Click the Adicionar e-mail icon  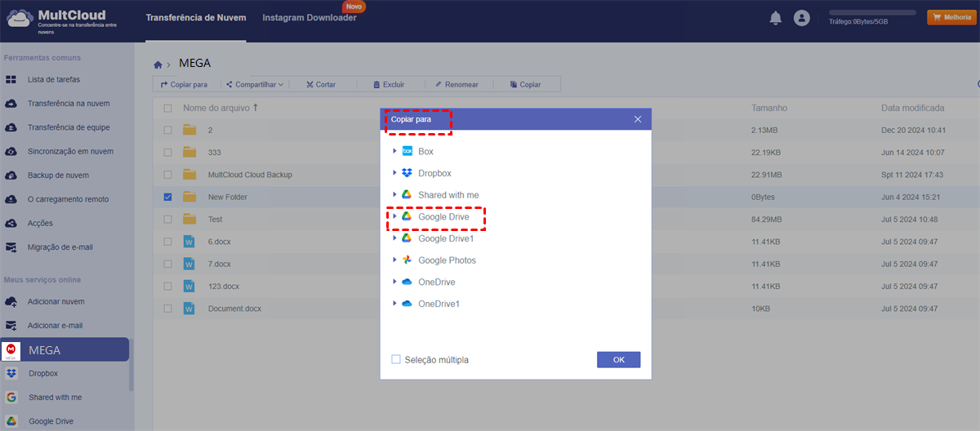coord(11,326)
